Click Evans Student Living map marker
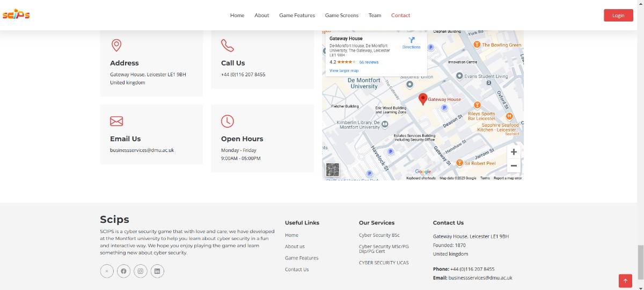Screen dimensions: 644x290 pyautogui.click(x=459, y=76)
